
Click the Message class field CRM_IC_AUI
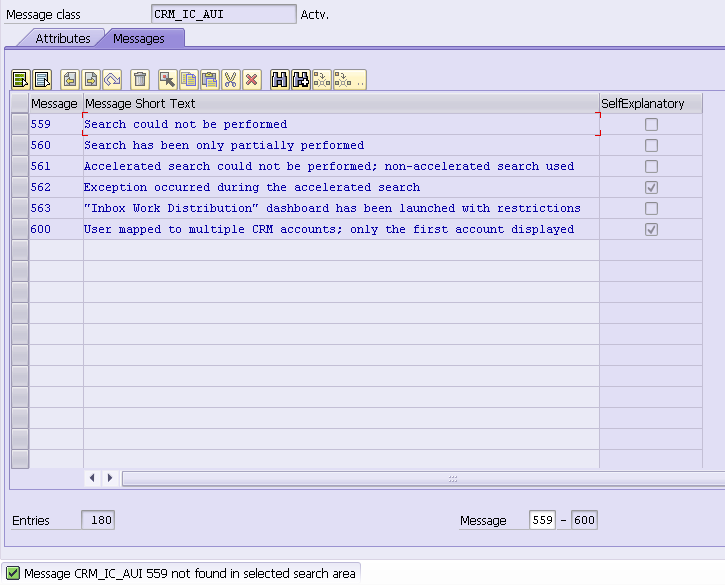click(224, 14)
